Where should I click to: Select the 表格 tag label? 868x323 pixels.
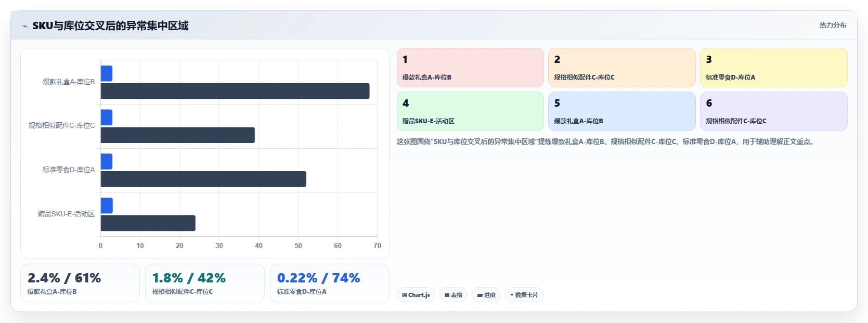(x=457, y=295)
